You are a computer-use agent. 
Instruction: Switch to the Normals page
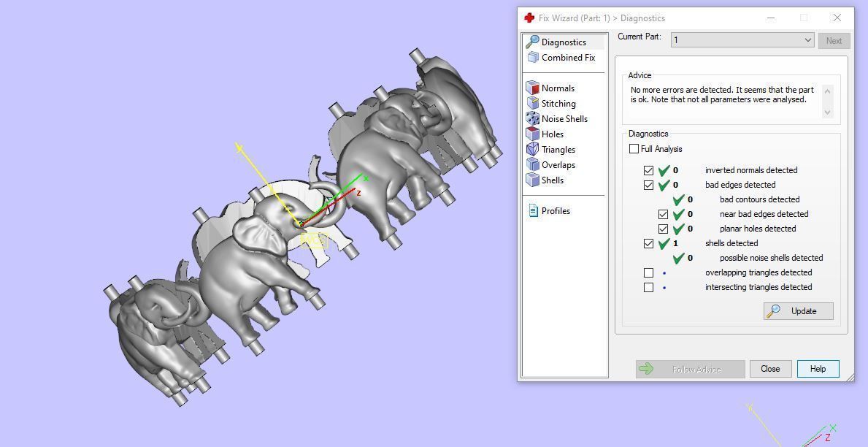click(x=558, y=88)
